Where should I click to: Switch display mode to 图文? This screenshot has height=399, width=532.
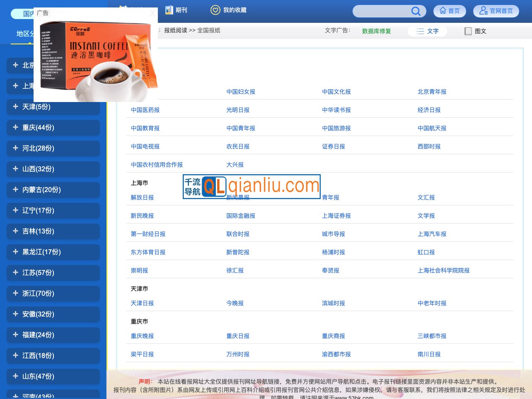coord(480,31)
